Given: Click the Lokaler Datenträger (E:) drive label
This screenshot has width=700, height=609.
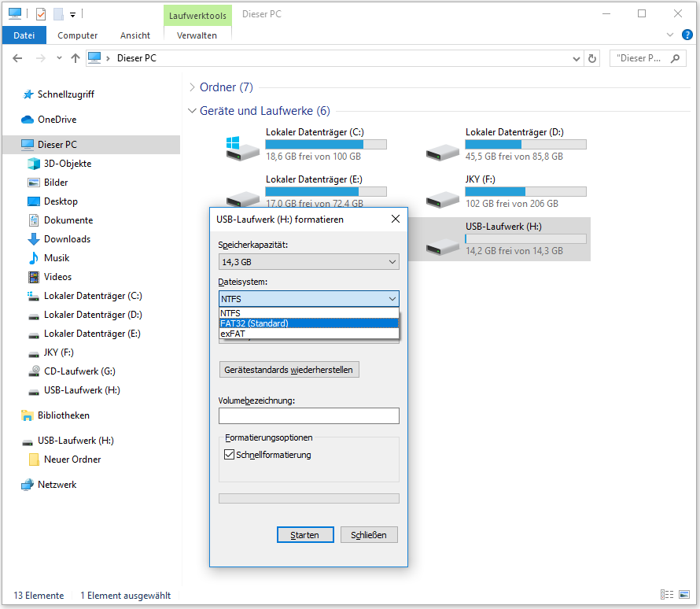Looking at the screenshot, I should click(314, 179).
